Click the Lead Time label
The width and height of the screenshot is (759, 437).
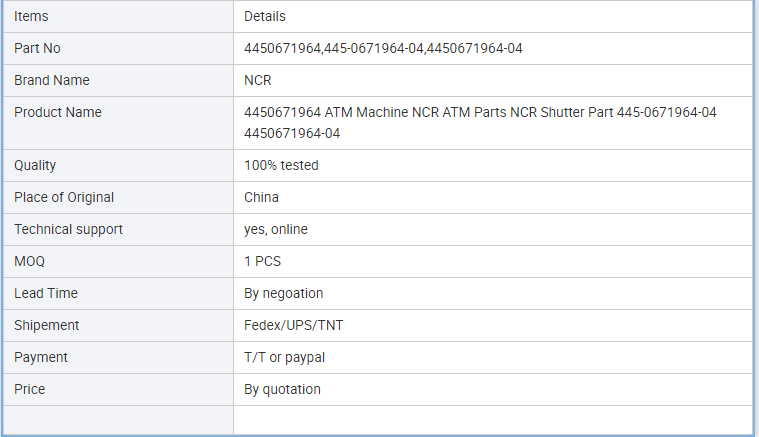[x=46, y=293]
